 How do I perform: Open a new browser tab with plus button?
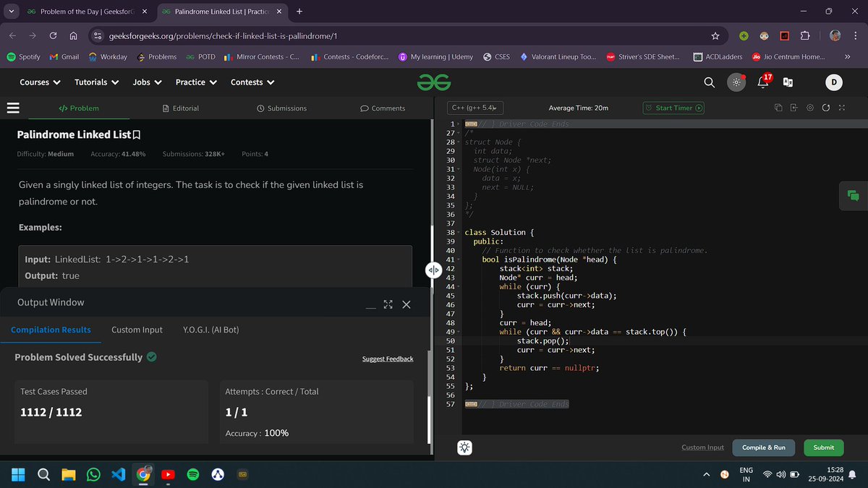(x=299, y=12)
